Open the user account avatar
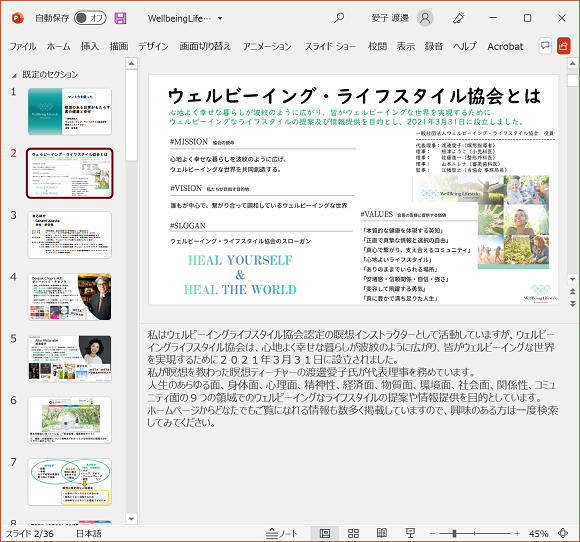Image resolution: width=580 pixels, height=542 pixels. point(425,18)
